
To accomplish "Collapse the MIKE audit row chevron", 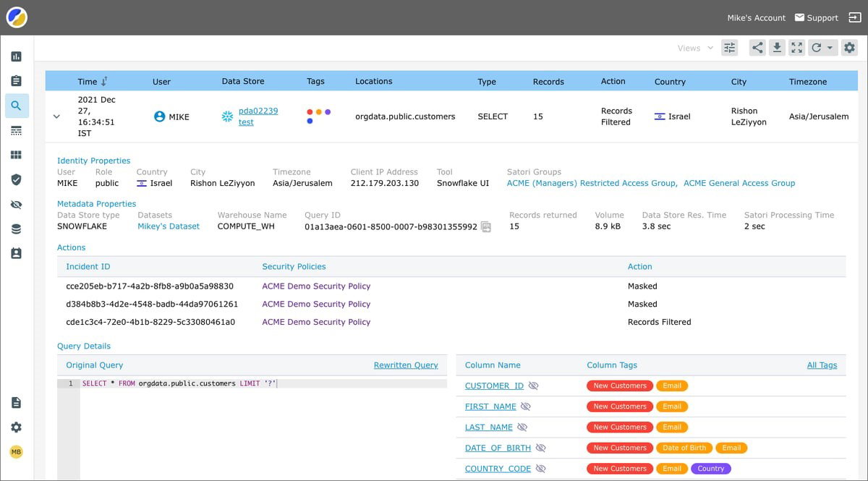I will click(56, 116).
